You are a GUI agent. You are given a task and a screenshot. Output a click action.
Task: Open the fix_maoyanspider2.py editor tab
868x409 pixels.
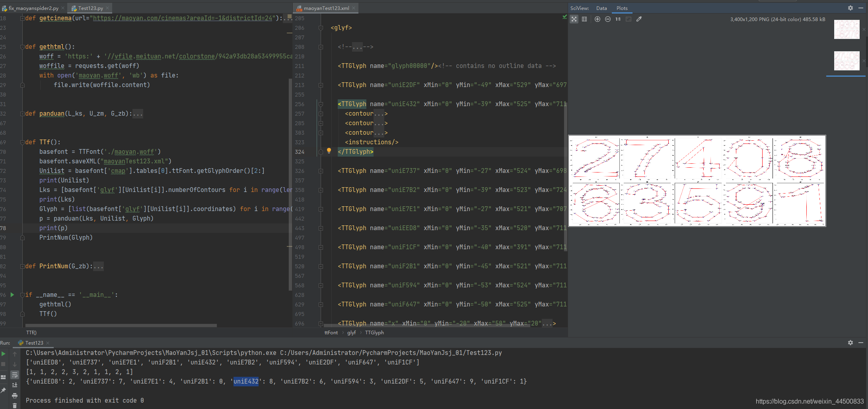tap(33, 8)
